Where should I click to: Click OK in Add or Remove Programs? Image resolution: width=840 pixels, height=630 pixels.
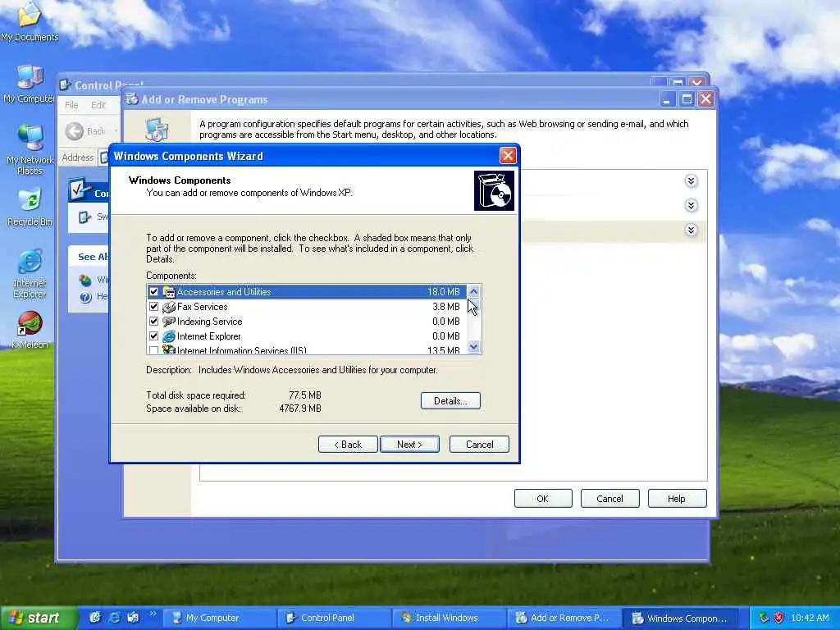[543, 499]
